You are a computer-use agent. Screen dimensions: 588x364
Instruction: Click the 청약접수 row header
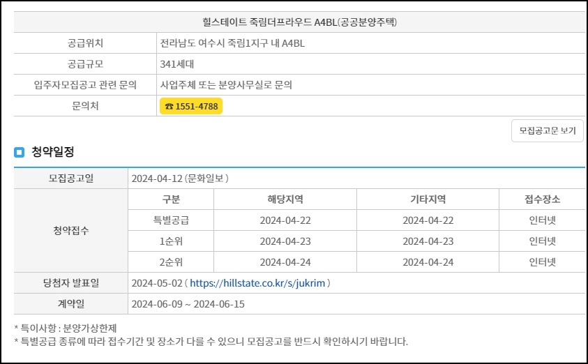(71, 231)
